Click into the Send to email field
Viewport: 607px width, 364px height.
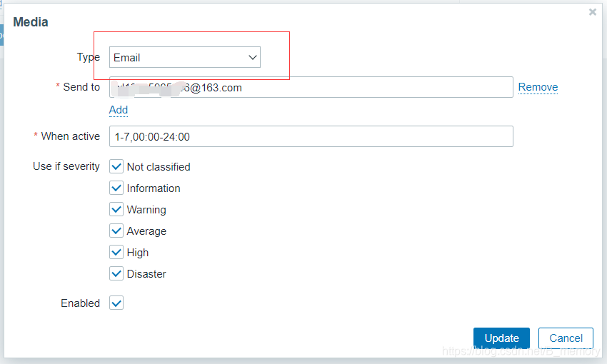pyautogui.click(x=311, y=87)
